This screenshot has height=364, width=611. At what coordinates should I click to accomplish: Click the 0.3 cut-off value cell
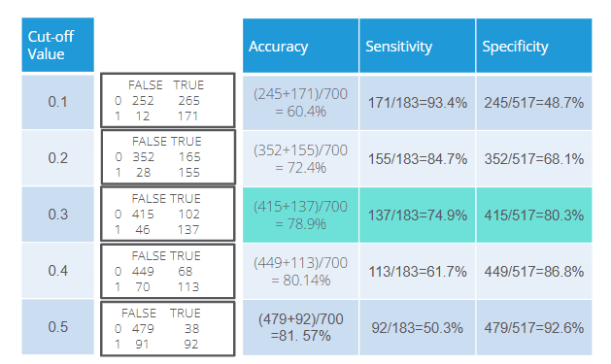coord(57,215)
